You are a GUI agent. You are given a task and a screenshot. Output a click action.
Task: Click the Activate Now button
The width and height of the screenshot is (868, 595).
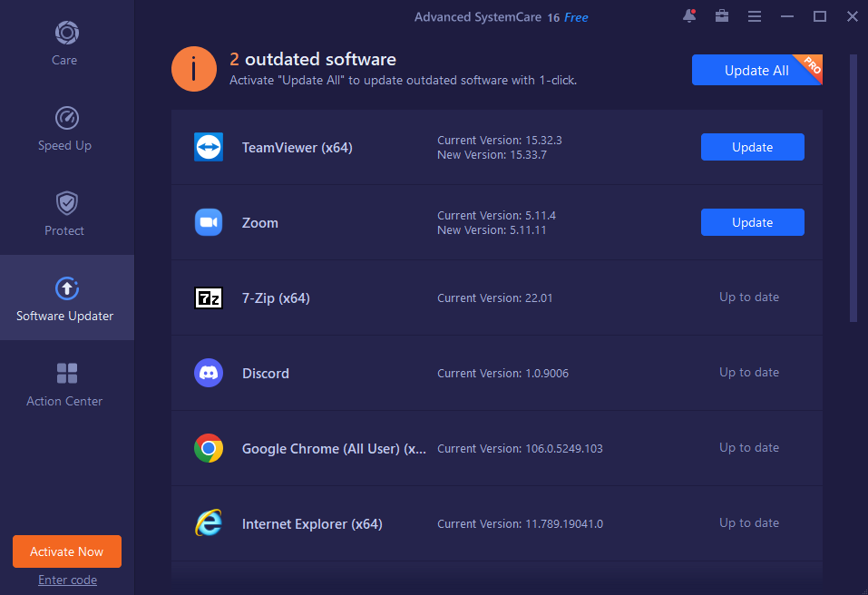tap(67, 551)
